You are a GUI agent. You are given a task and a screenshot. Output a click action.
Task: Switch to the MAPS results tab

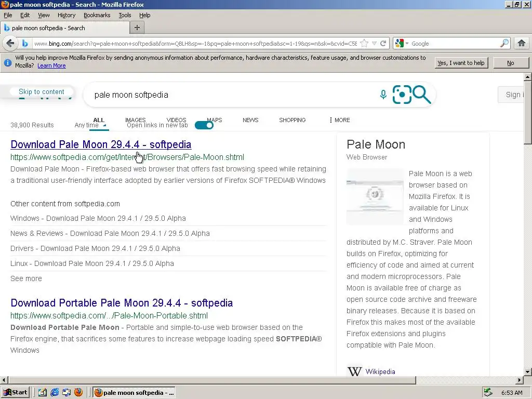coord(215,120)
